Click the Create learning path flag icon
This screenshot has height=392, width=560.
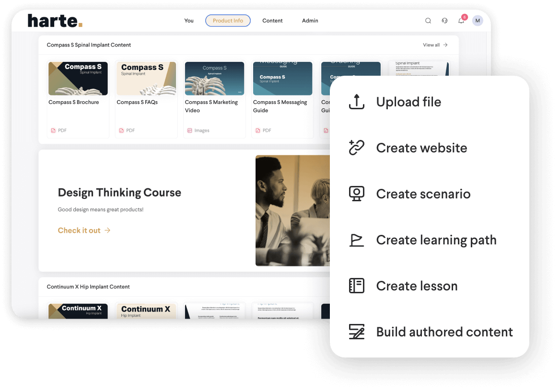pyautogui.click(x=356, y=240)
